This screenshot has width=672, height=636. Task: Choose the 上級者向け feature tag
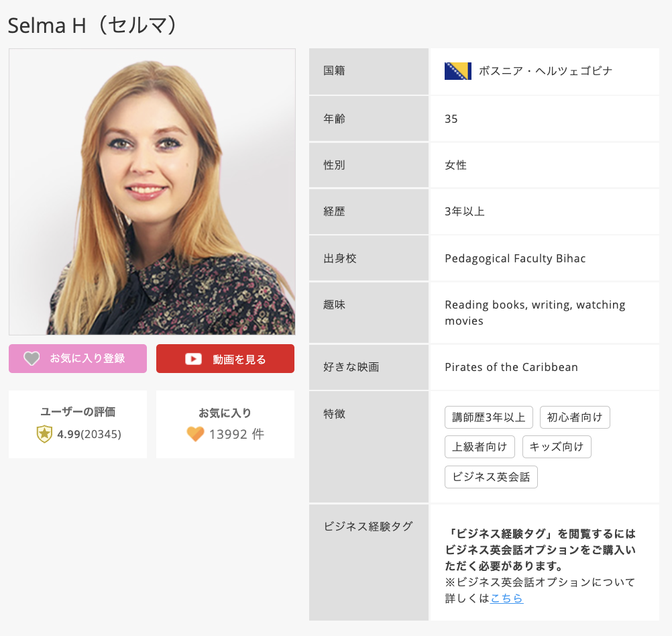(x=480, y=447)
